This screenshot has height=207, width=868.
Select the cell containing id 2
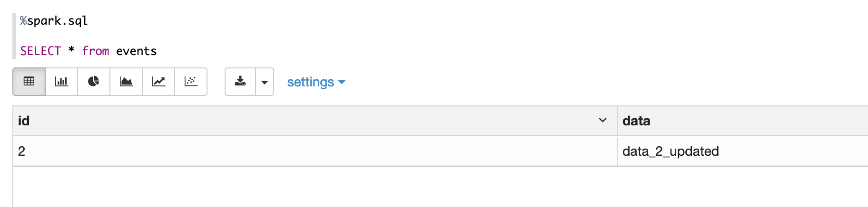coord(22,151)
